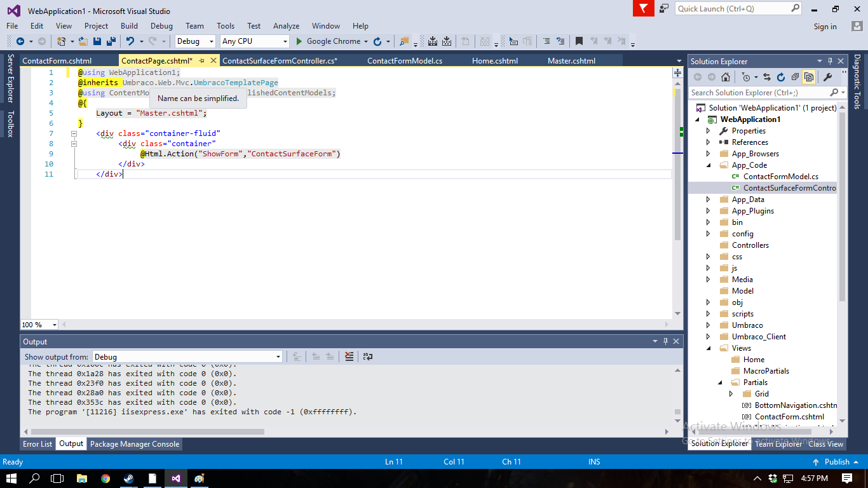Viewport: 868px width, 488px height.
Task: Click the Save All toolbar icon
Action: tap(111, 41)
